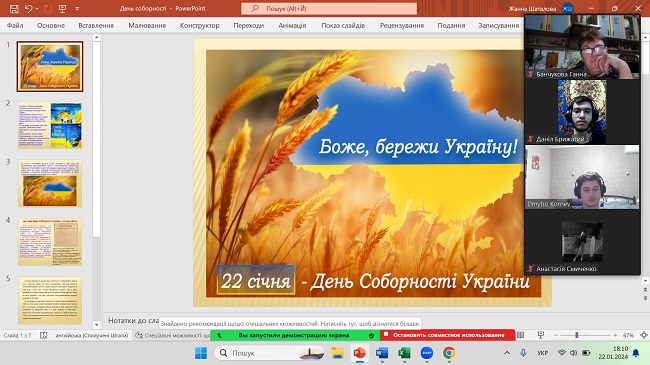Viewport: 650px width, 365px height.
Task: Select slide 2 thumbnail in the panel
Action: tap(50, 125)
